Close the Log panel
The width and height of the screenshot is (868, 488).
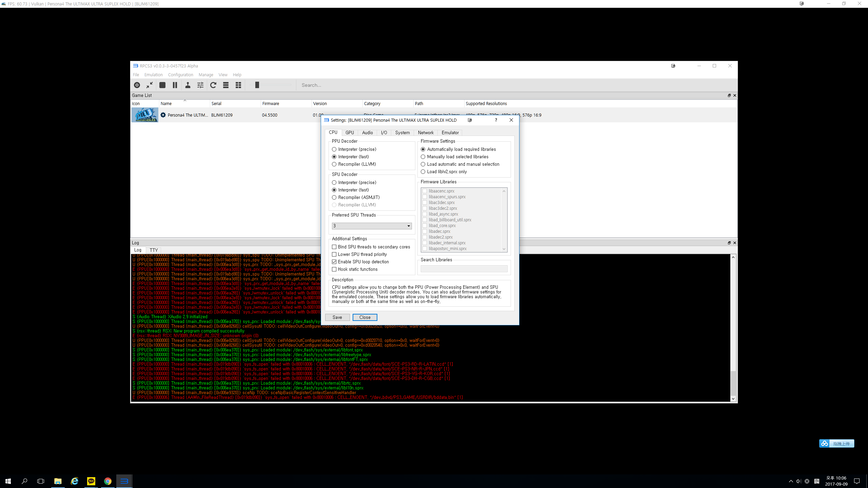tap(735, 243)
